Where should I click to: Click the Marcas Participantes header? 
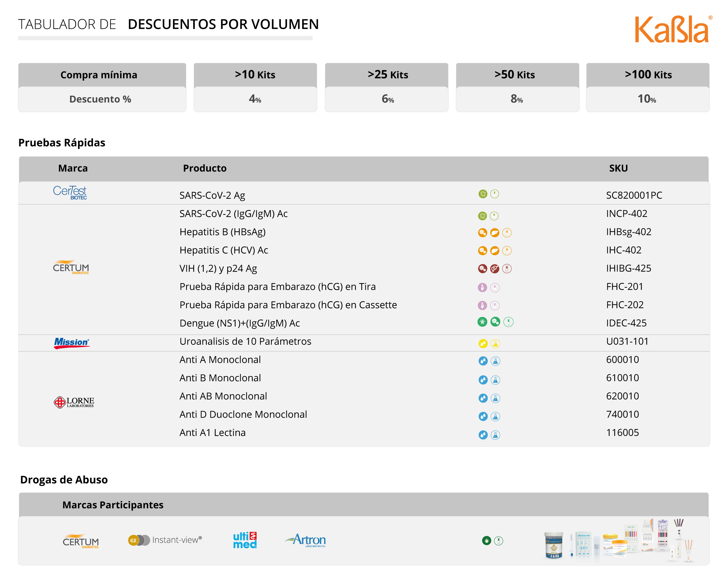[x=113, y=505]
